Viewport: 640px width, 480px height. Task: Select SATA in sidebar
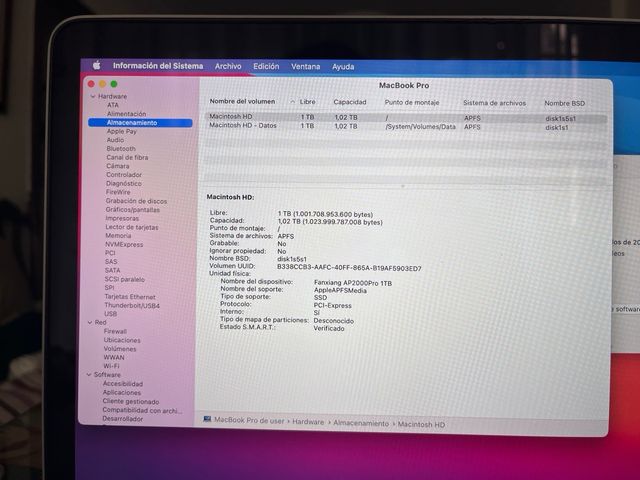113,270
